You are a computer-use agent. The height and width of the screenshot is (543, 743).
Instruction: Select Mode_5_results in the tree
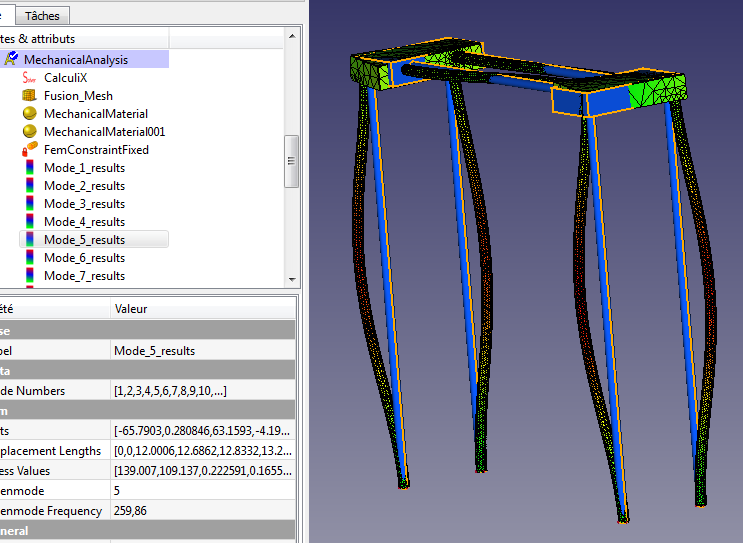click(x=84, y=240)
